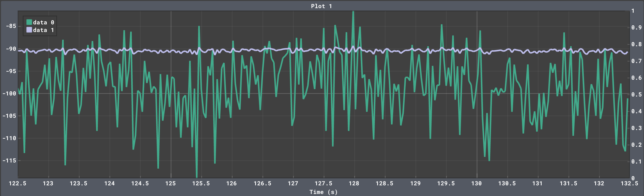Click the 0.5 right y-axis tick label
Image resolution: width=644 pixels, height=196 pixels.
point(636,94)
